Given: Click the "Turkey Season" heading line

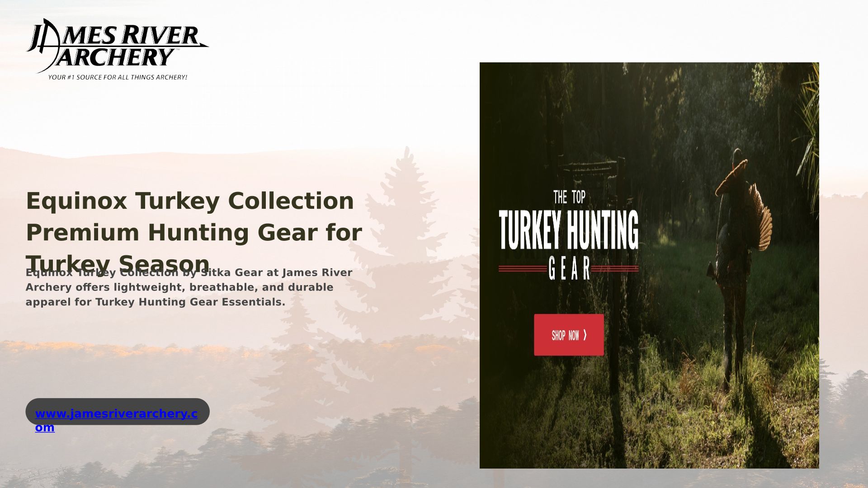Looking at the screenshot, I should pos(118,264).
